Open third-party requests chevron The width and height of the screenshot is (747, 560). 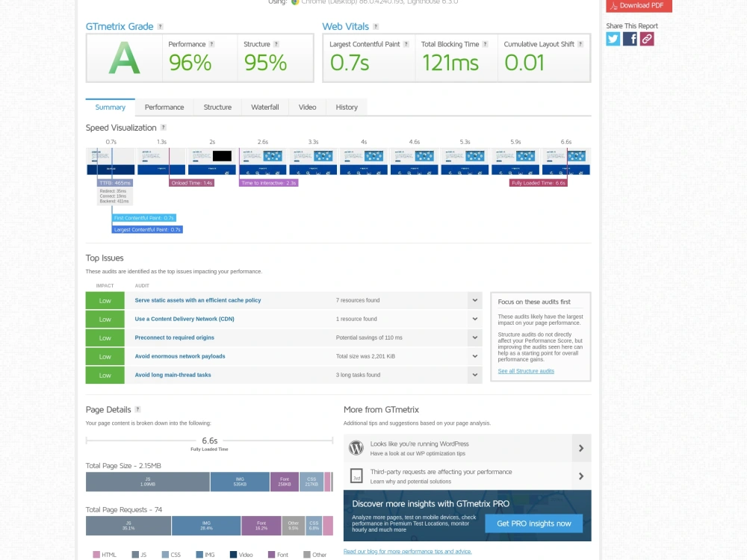[581, 476]
